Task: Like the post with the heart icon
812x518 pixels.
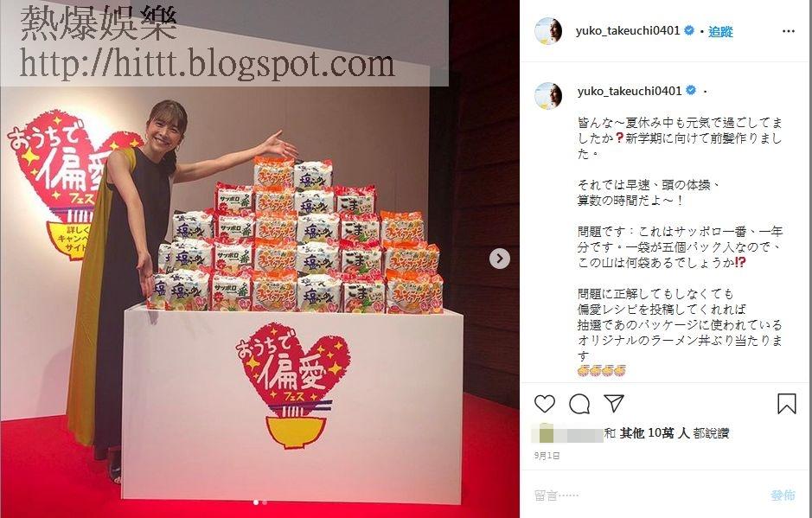Action: click(544, 404)
